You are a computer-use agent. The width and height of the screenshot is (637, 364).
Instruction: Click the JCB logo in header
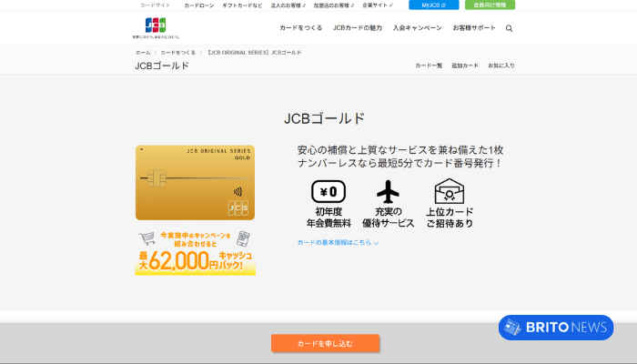156,25
